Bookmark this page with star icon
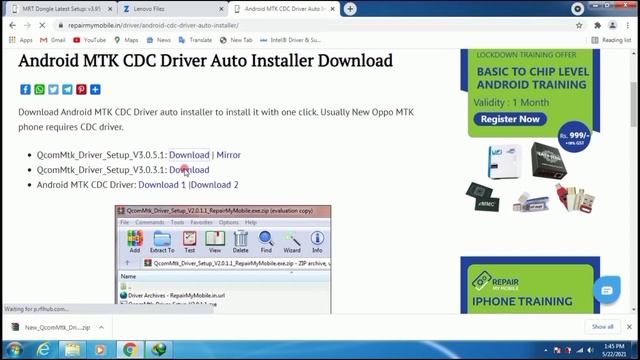 pyautogui.click(x=579, y=25)
